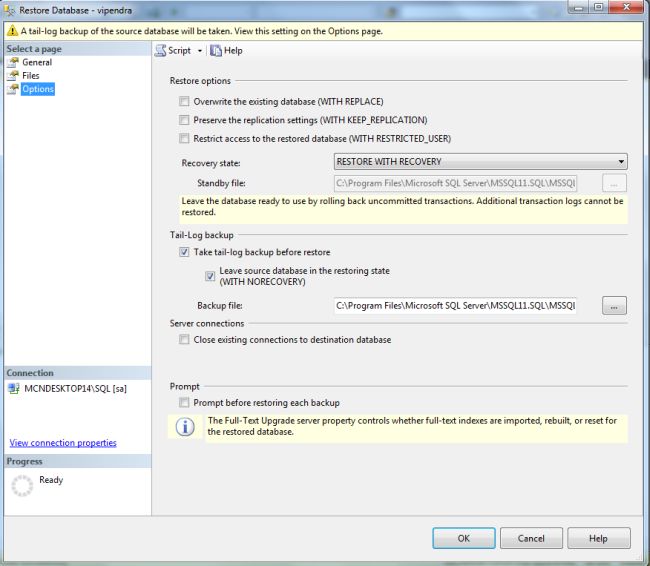Viewport: 650px width, 566px height.
Task: Enable Preserve the replication settings option
Action: pyautogui.click(x=184, y=120)
